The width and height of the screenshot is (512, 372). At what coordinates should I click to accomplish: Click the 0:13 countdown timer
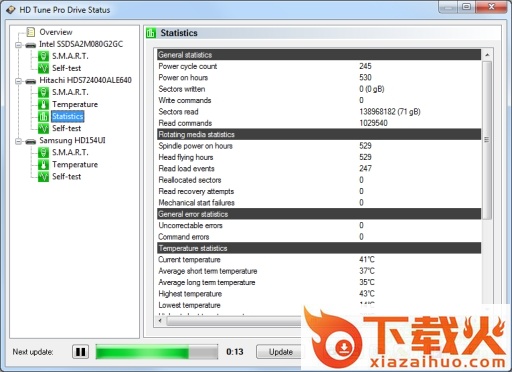pos(235,352)
